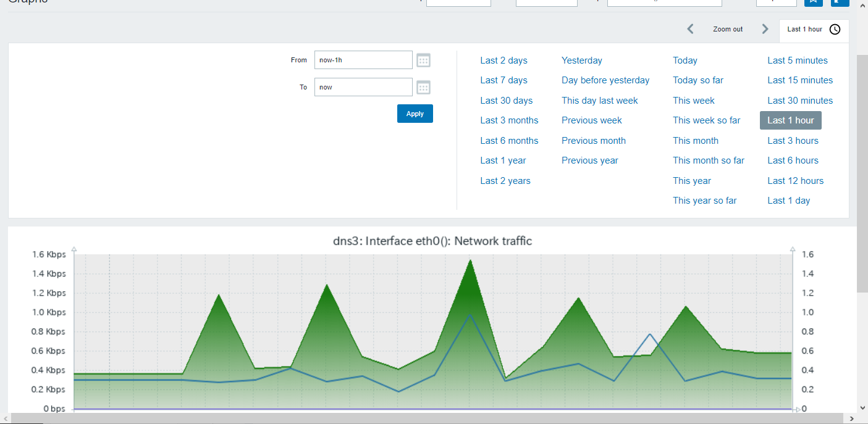Set range to Last 5 minutes
The width and height of the screenshot is (868, 424).
coord(797,60)
